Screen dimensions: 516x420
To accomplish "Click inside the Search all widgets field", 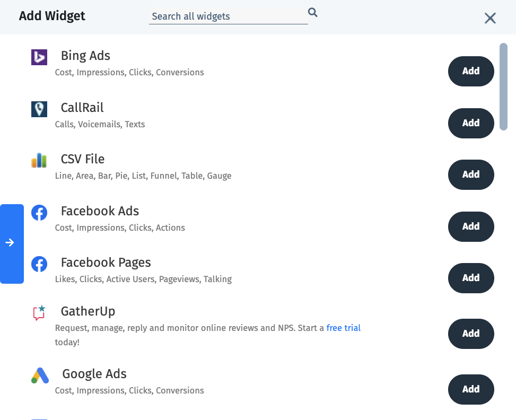I will pos(228,16).
